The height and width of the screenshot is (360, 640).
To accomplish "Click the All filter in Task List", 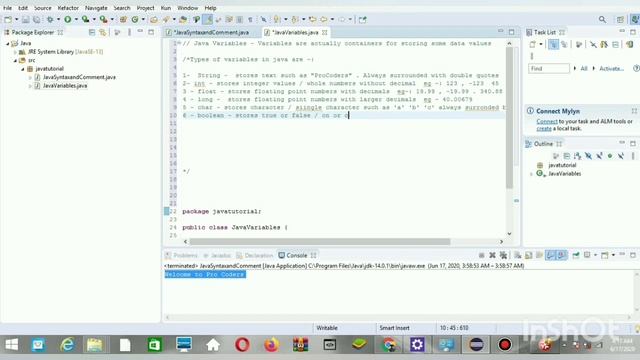I will click(x=584, y=68).
